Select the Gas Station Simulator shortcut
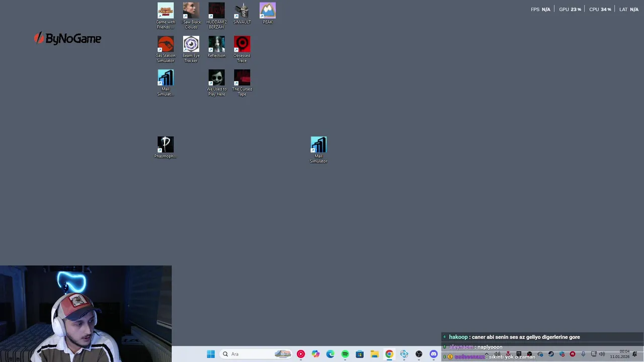This screenshot has width=644, height=362. point(166,50)
